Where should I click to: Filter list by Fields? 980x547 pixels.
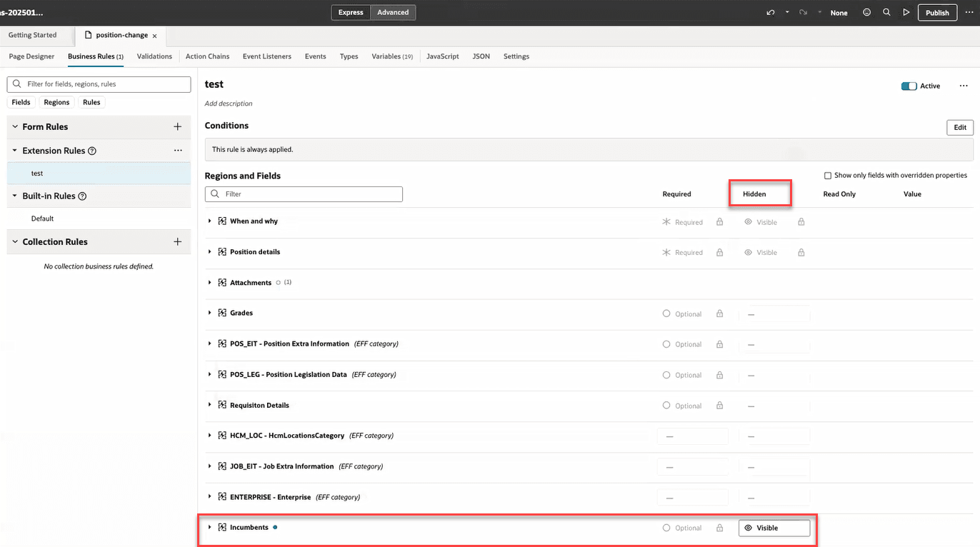click(x=21, y=102)
